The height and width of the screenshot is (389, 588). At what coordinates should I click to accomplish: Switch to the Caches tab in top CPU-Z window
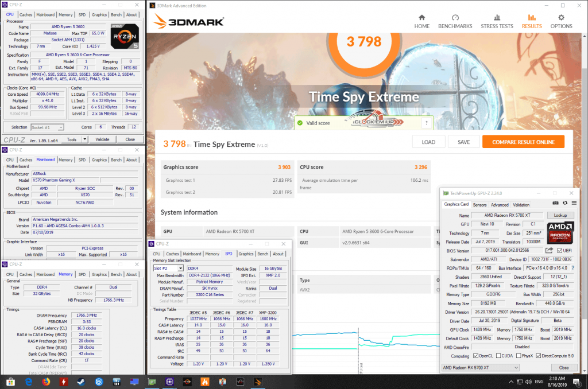[x=26, y=14]
